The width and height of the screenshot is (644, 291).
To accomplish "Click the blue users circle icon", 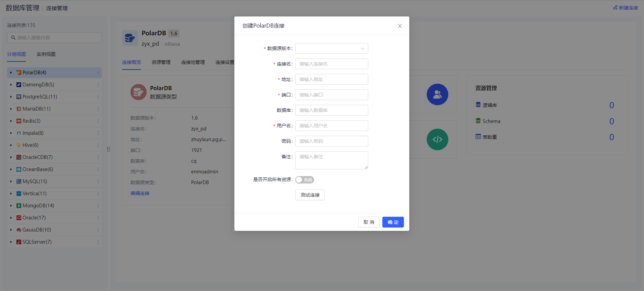I will click(x=437, y=94).
